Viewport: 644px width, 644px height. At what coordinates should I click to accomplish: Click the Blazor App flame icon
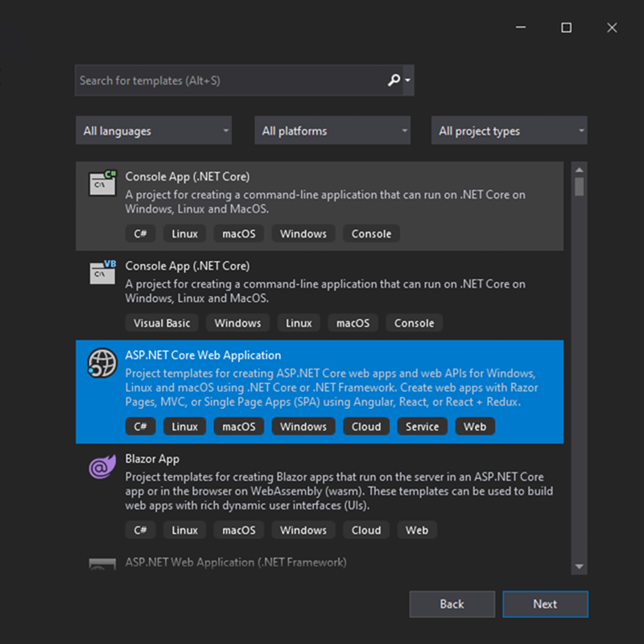click(102, 467)
